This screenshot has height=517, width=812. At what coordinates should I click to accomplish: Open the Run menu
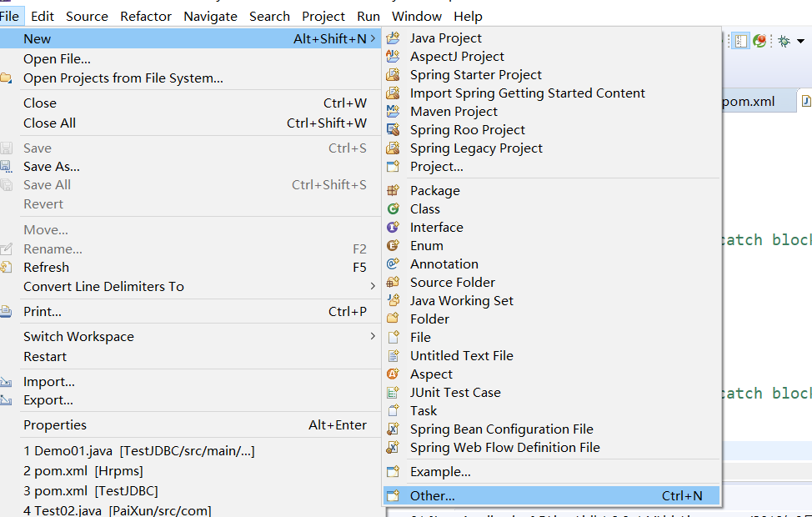tap(368, 17)
